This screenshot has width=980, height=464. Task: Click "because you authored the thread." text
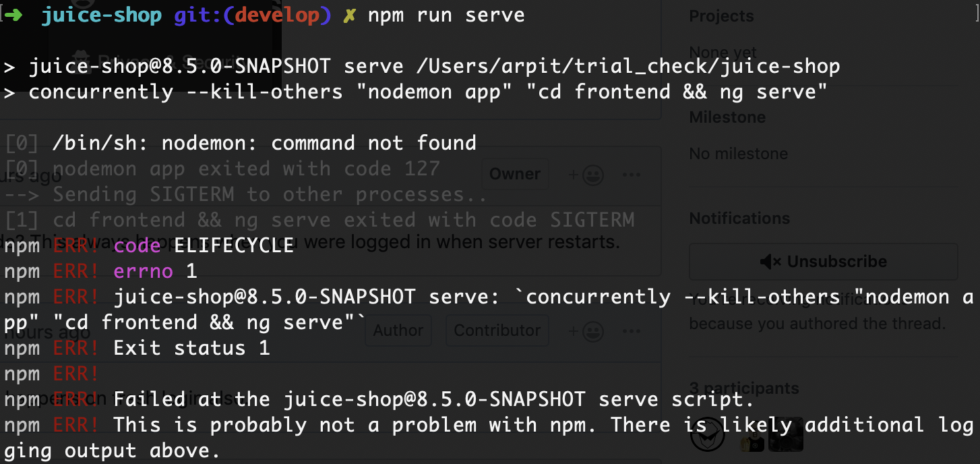pyautogui.click(x=817, y=324)
